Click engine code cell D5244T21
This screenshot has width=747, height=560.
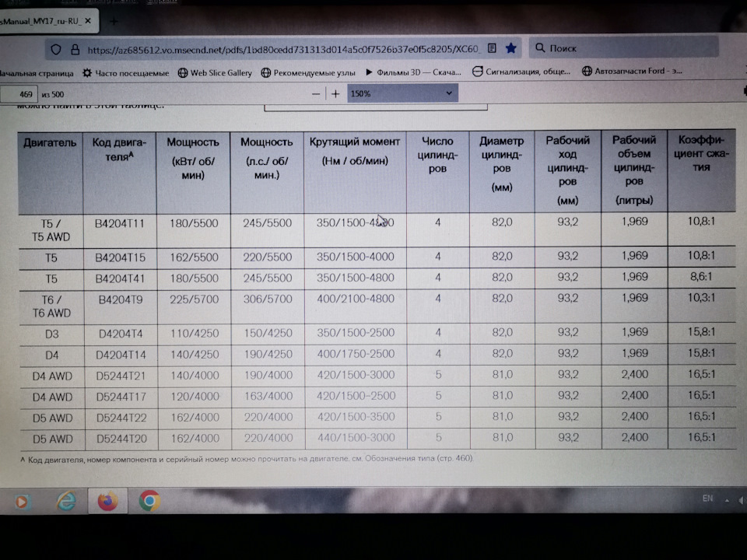(121, 376)
